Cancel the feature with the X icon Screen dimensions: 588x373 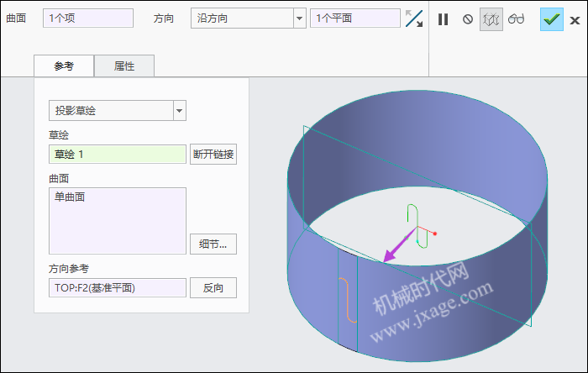click(575, 20)
